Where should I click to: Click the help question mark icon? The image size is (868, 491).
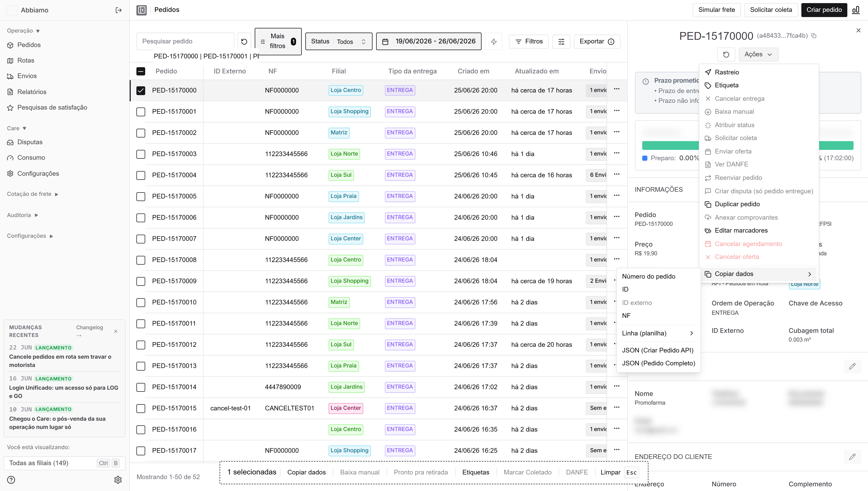point(11,480)
